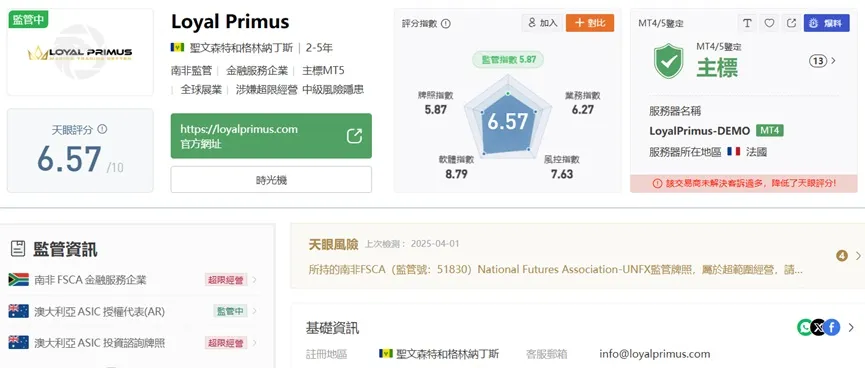Image resolution: width=865 pixels, height=368 pixels.
Task: Click the Facebook icon
Action: (x=832, y=327)
